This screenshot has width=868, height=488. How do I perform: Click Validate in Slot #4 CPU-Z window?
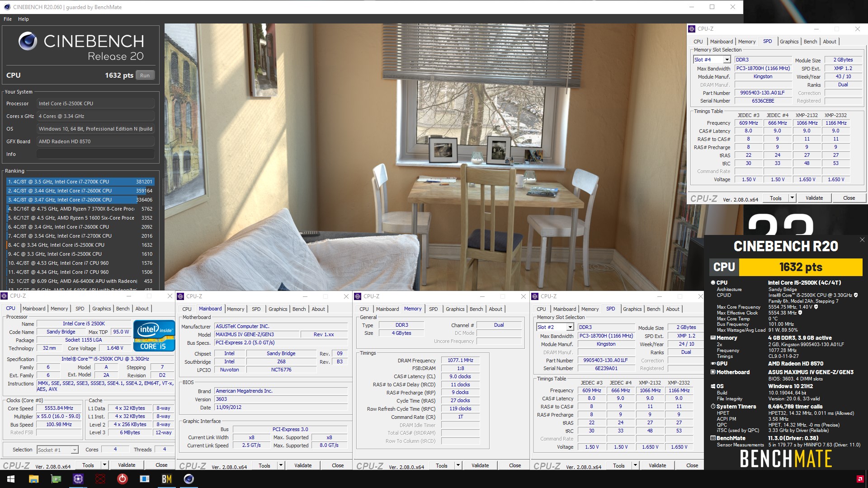click(x=814, y=198)
